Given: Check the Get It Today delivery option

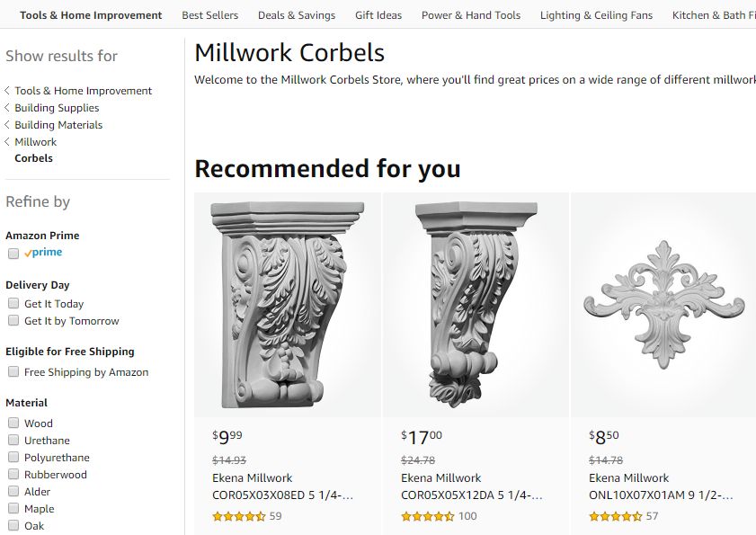Looking at the screenshot, I should [13, 303].
